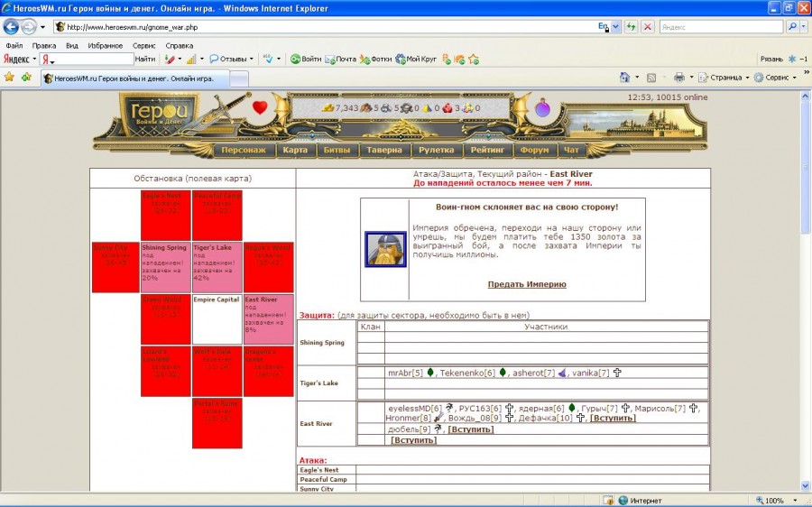The height and width of the screenshot is (507, 812).
Task: Click Add to Favorites star-plus icon
Action: click(x=26, y=78)
